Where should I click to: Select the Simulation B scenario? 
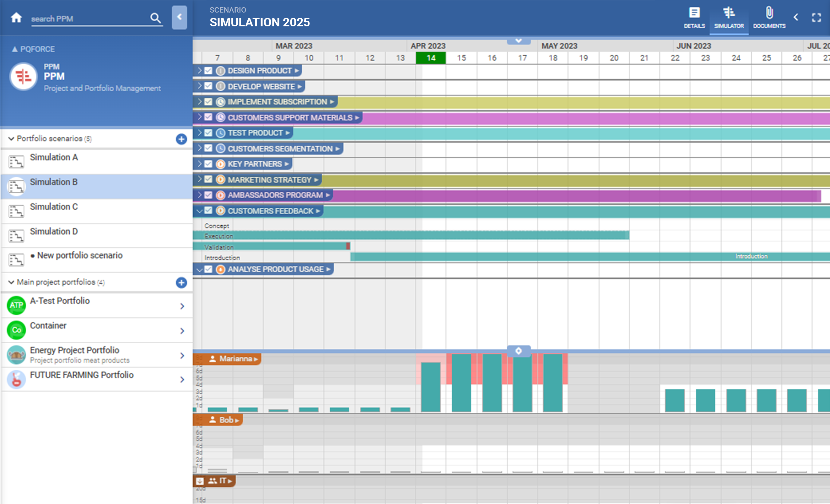[96, 186]
